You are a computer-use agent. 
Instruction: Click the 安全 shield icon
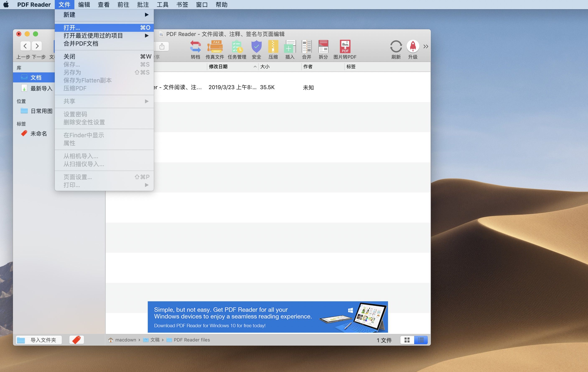(256, 46)
